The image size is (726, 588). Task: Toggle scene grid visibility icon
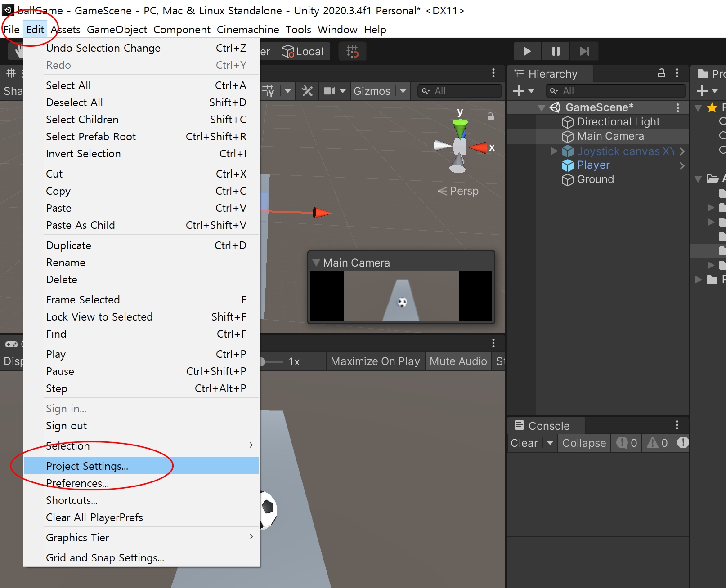click(x=269, y=91)
